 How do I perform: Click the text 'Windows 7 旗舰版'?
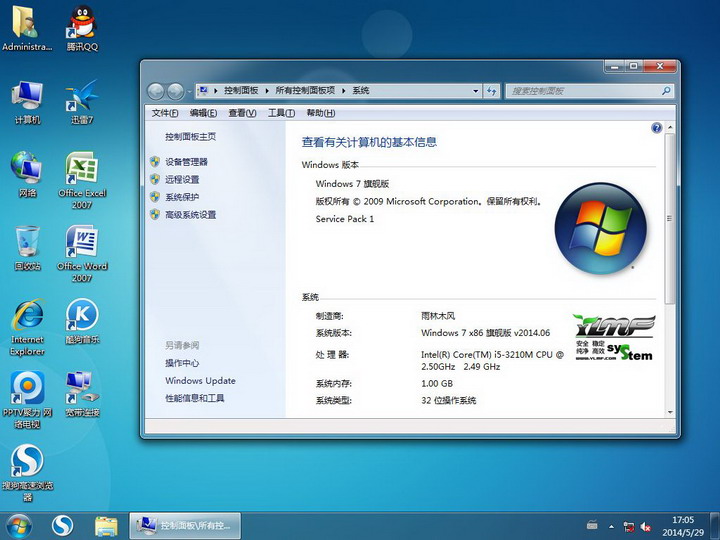[352, 184]
